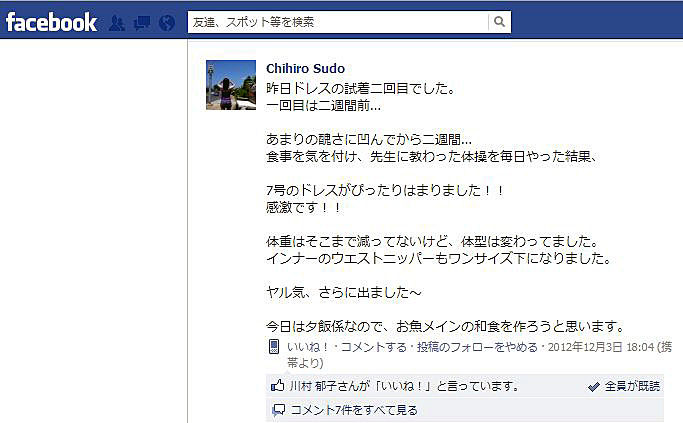Focus the friends and spots search field
Viewport: 683px width, 423px height.
338,22
